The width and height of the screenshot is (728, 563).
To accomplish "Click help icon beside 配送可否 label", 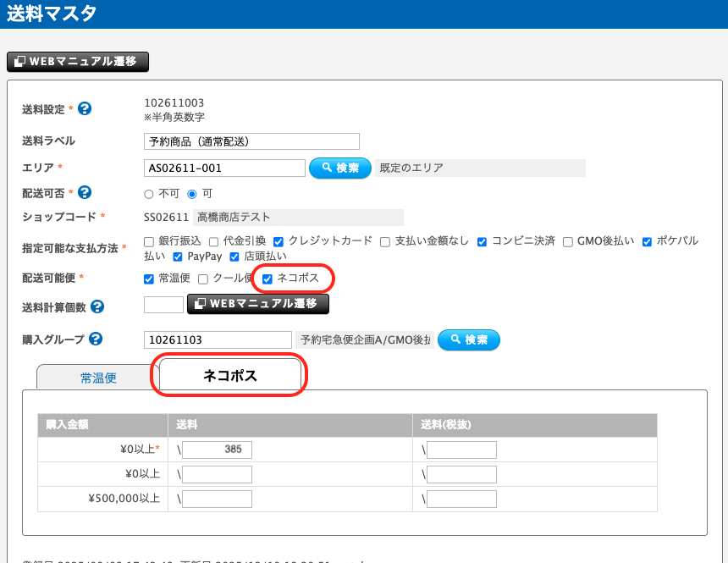I will click(85, 193).
